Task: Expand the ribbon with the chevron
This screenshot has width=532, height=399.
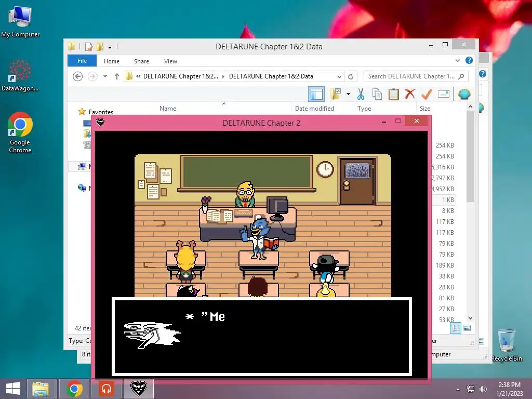Action: click(458, 60)
